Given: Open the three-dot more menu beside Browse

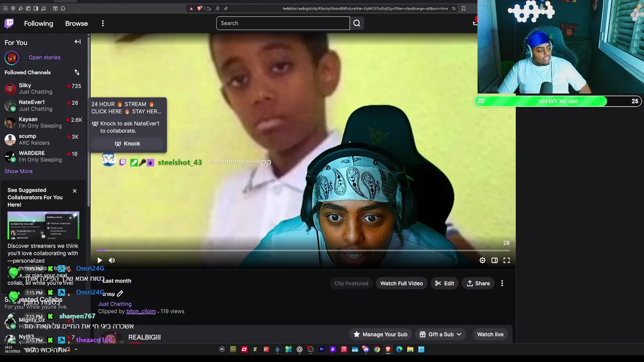Looking at the screenshot, I should [103, 23].
